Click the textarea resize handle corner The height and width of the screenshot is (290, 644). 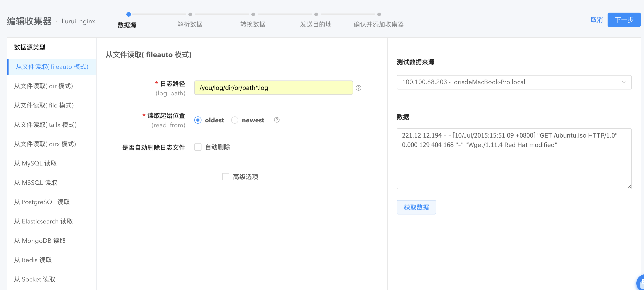coord(629,187)
